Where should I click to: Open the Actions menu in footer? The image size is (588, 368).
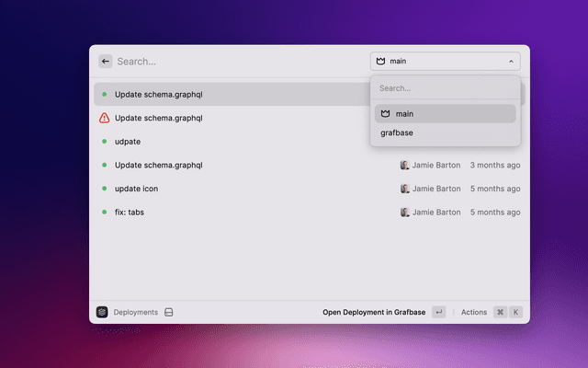474,312
